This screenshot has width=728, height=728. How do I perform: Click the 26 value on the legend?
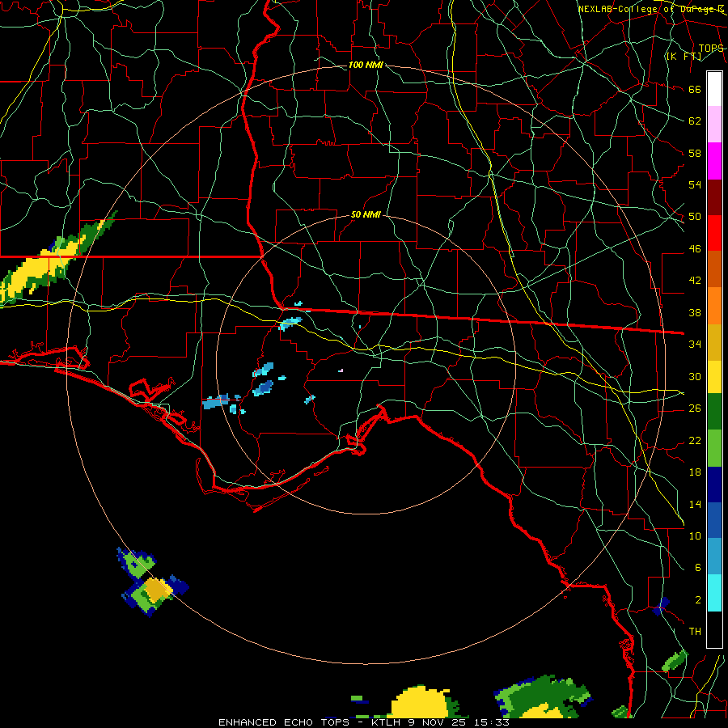click(x=695, y=408)
